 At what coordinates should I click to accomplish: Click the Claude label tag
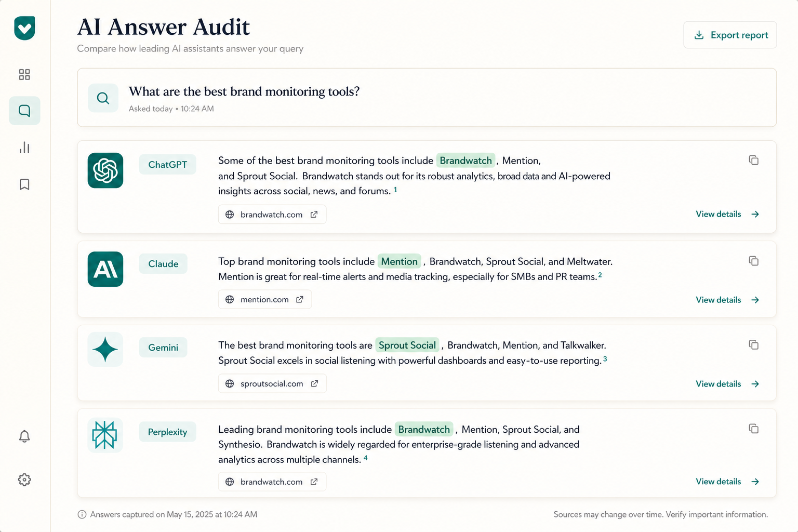[163, 263]
